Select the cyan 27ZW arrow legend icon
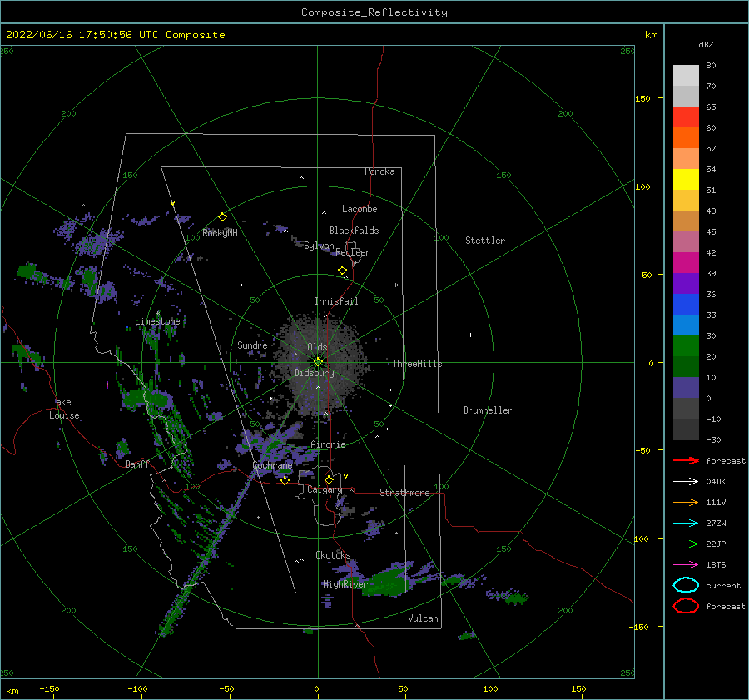The width and height of the screenshot is (749, 700). [x=686, y=524]
